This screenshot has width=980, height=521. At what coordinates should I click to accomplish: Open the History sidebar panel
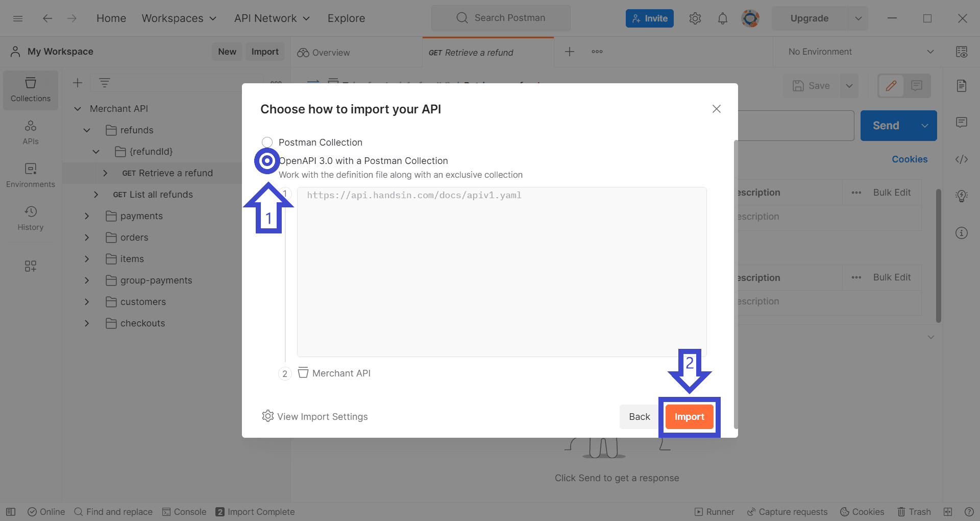(31, 219)
